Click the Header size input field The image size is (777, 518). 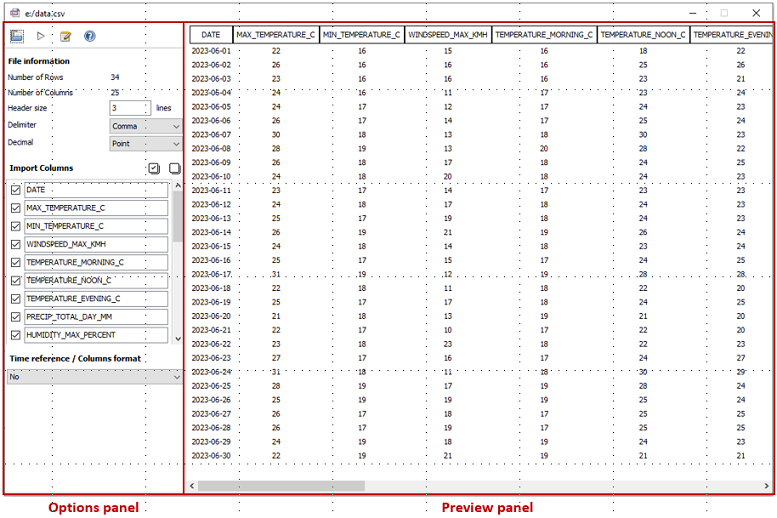point(129,108)
